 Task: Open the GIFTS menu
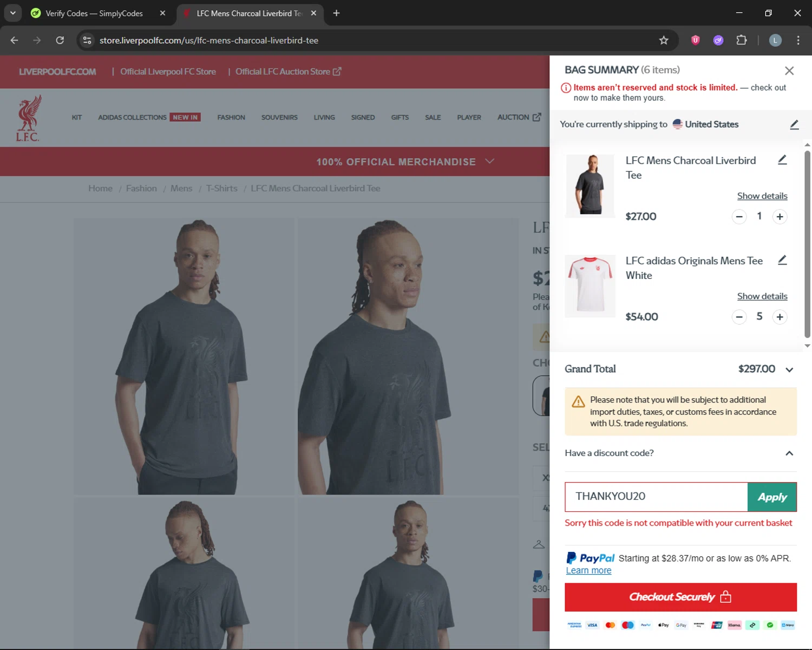point(400,118)
